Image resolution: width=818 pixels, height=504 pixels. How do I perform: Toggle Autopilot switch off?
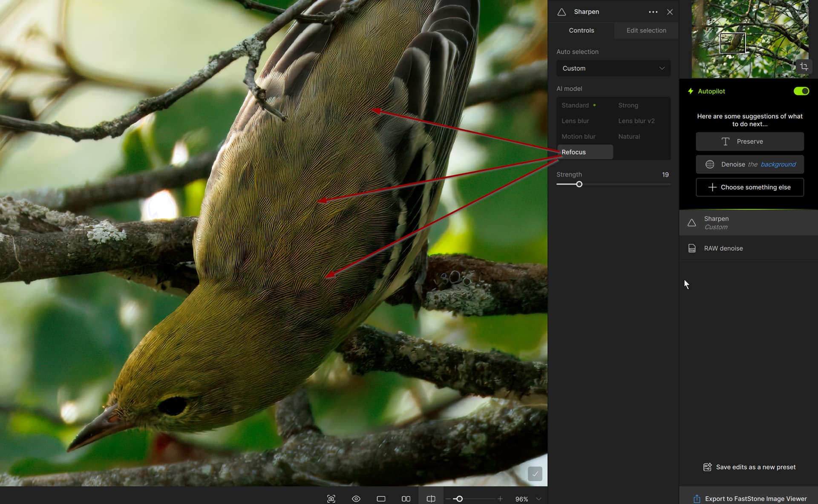click(x=801, y=91)
